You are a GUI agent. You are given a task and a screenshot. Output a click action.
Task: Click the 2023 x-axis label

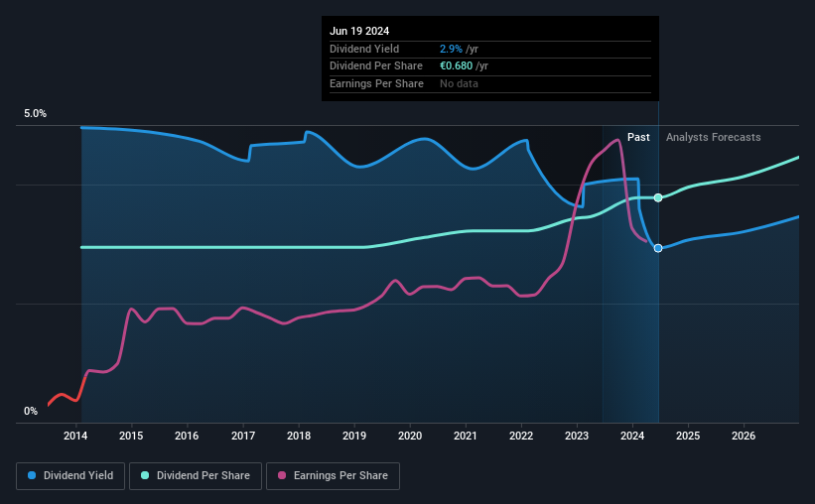577,436
